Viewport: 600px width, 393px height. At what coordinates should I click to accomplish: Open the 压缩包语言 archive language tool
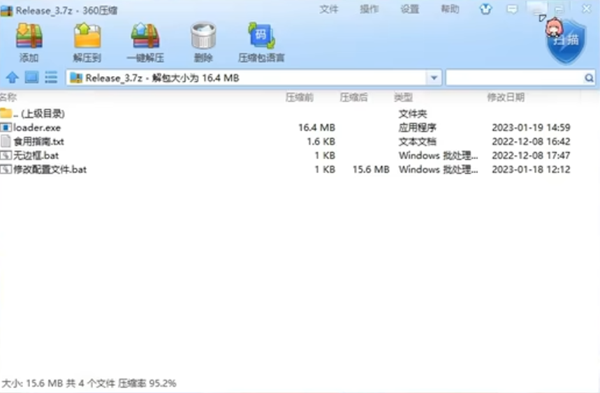coord(261,36)
